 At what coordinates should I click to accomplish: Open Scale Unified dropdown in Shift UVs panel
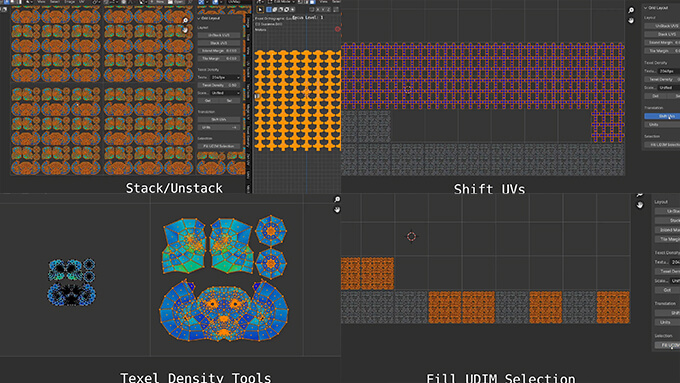(x=669, y=88)
